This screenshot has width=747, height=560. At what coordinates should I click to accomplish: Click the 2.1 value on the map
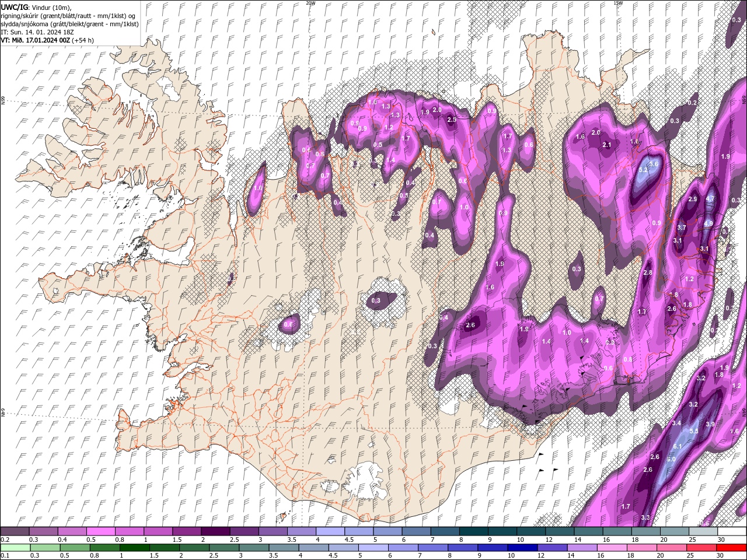click(x=606, y=145)
